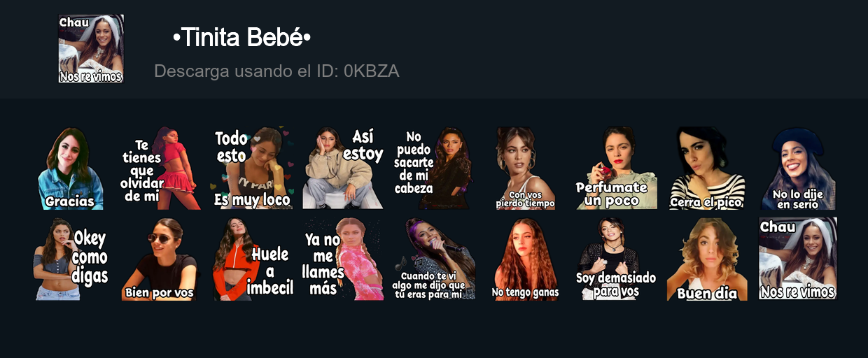Screen dimensions: 868x358
Task: Choose the 'Bien por vos' sticker
Action: (160, 259)
